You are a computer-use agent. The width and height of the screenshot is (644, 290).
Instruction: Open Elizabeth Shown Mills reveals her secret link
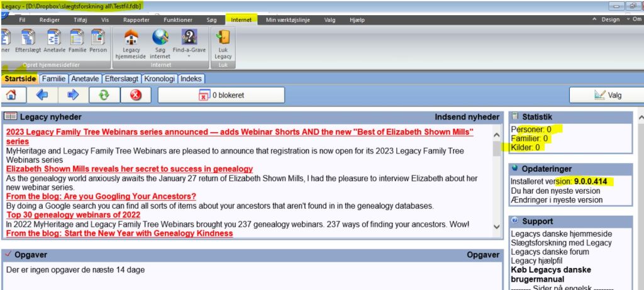130,169
